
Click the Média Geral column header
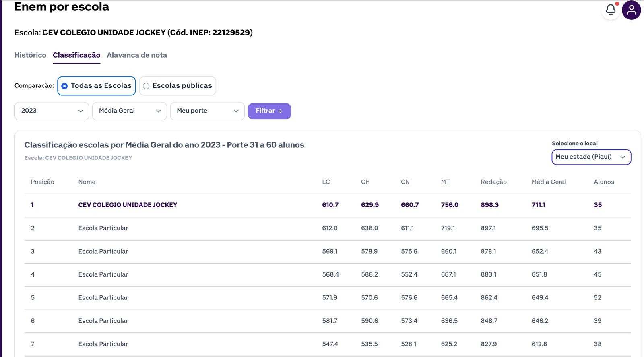point(549,182)
